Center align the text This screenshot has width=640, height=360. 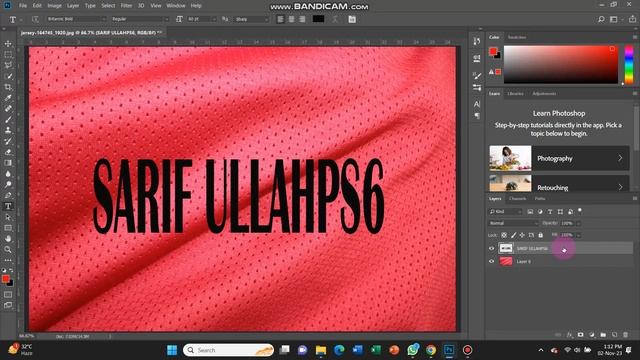pyautogui.click(x=291, y=19)
